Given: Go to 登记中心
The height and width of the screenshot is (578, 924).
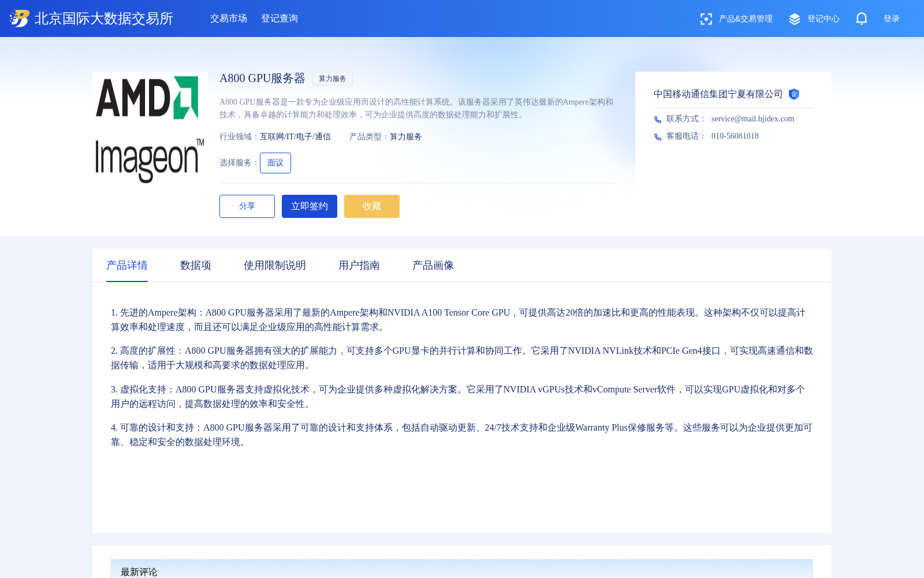Looking at the screenshot, I should [824, 19].
